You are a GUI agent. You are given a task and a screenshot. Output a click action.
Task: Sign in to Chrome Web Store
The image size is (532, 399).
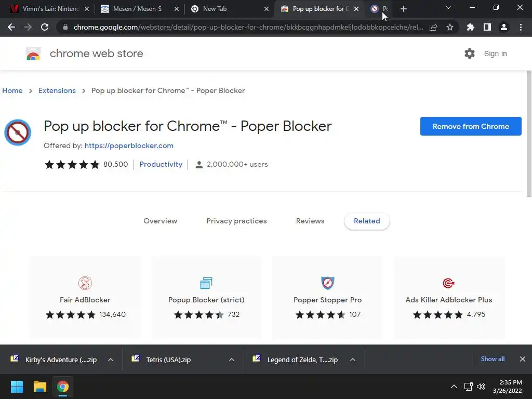pyautogui.click(x=495, y=54)
